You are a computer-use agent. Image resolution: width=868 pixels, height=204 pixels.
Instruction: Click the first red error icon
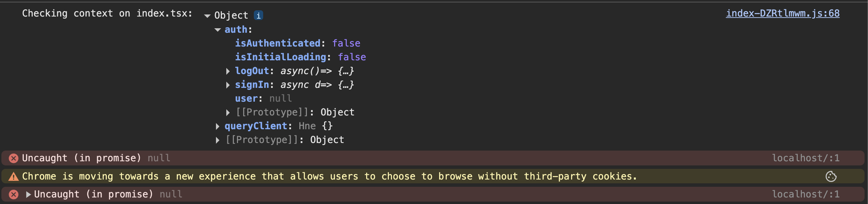(x=13, y=158)
